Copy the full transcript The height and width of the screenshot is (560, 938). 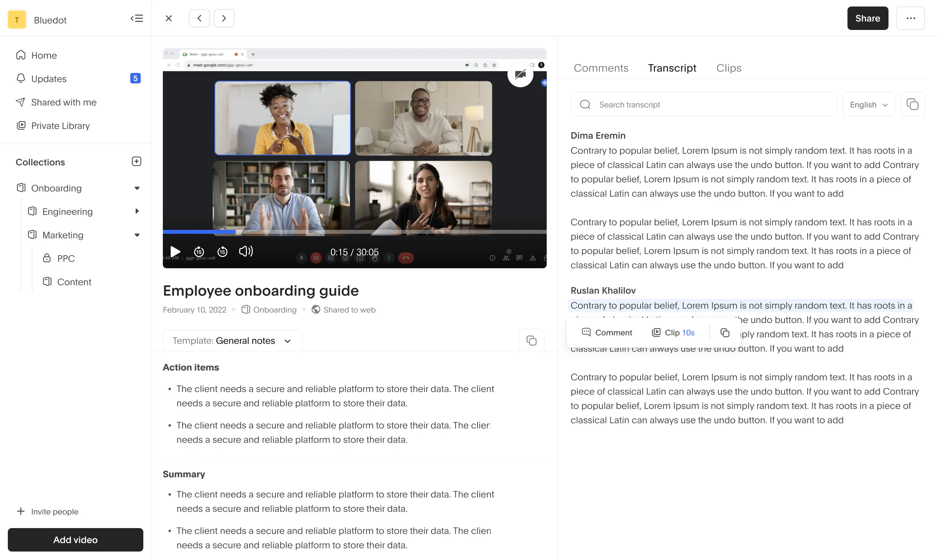click(913, 104)
